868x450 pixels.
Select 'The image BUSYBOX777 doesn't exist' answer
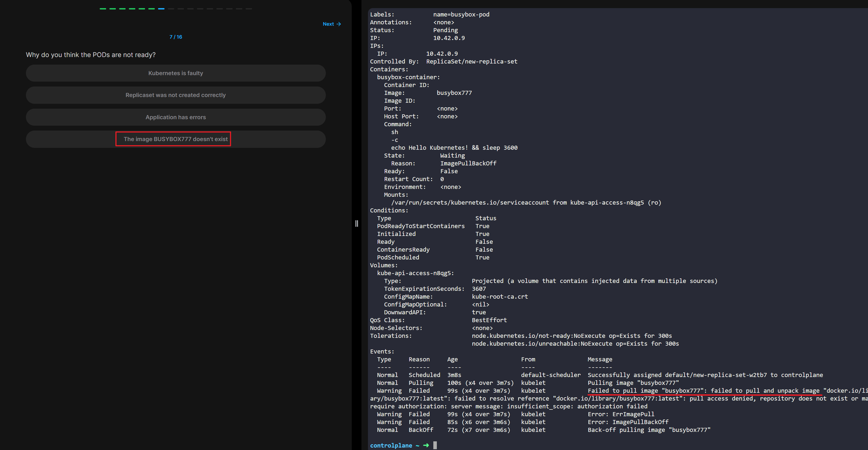click(176, 139)
